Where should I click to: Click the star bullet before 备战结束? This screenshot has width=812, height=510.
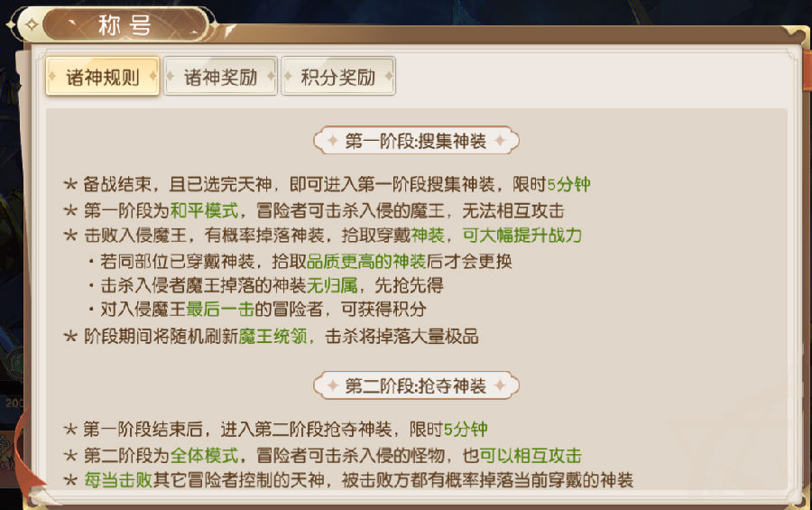[69, 185]
